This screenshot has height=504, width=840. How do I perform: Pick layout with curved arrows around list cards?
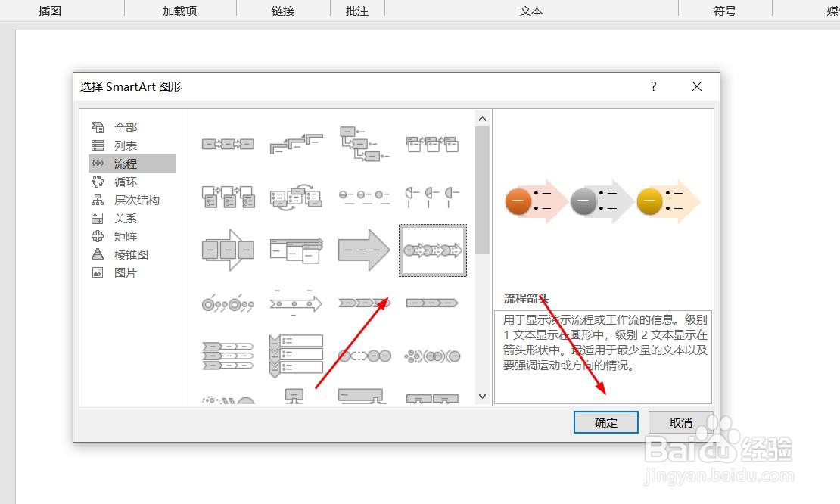[x=296, y=197]
